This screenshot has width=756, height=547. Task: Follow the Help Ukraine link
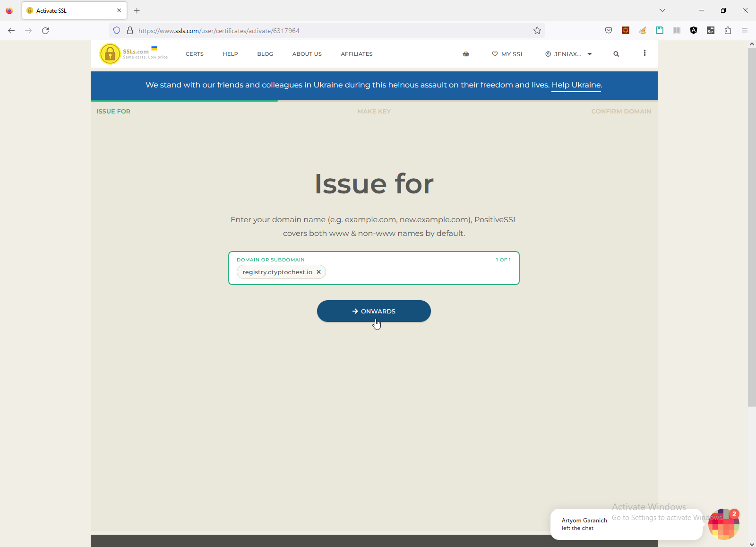pyautogui.click(x=576, y=85)
